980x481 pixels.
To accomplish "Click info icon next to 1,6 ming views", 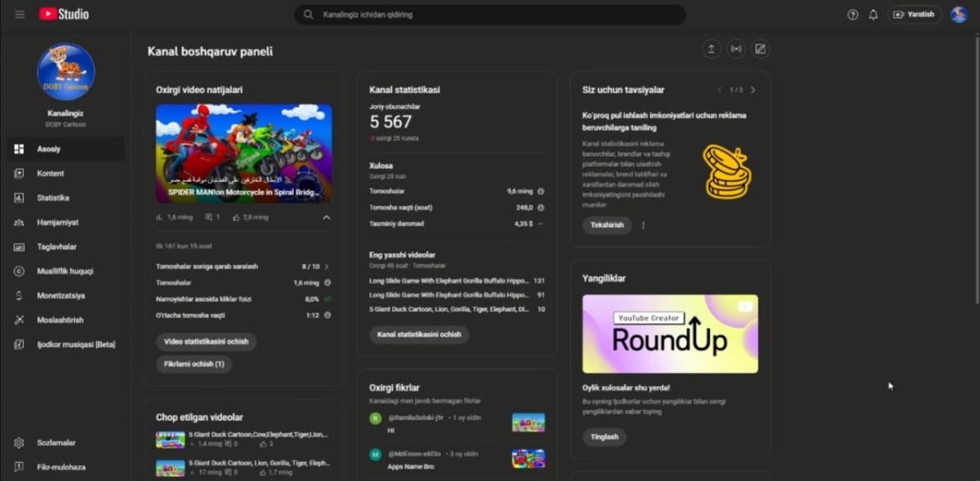I will 327,283.
